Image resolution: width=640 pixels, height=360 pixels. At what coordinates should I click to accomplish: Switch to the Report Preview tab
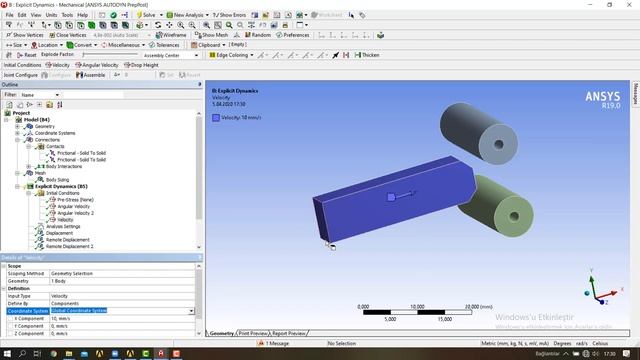click(288, 333)
